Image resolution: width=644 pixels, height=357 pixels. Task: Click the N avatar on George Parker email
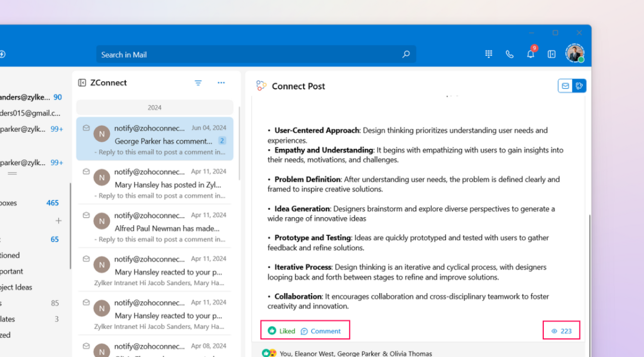[x=102, y=134]
